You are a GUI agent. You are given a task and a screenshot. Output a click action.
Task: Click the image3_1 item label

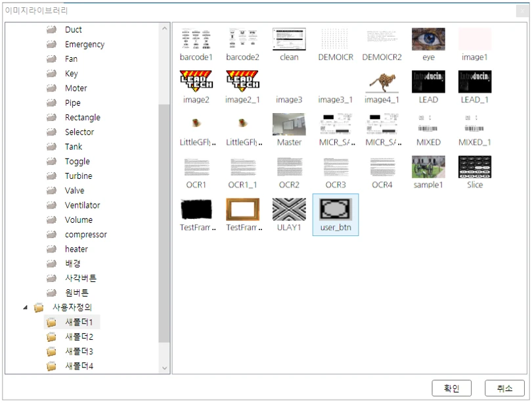coord(336,99)
